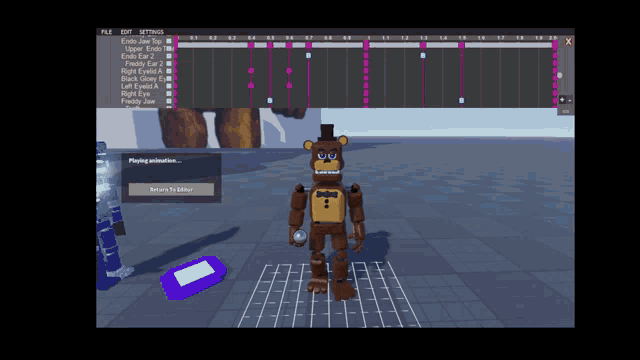The image size is (640, 360).
Task: Click the keyframe marker at 0.5 on top bar
Action: pos(270,45)
